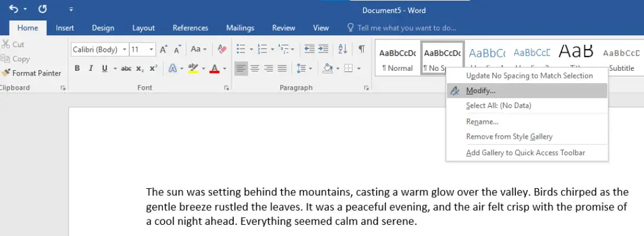
Task: Toggle Underline formatting
Action: pyautogui.click(x=104, y=68)
